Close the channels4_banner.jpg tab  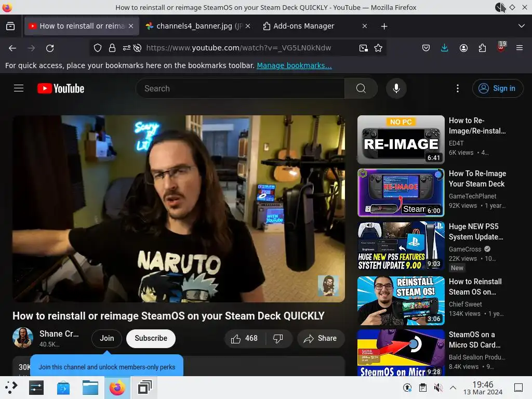pyautogui.click(x=248, y=26)
